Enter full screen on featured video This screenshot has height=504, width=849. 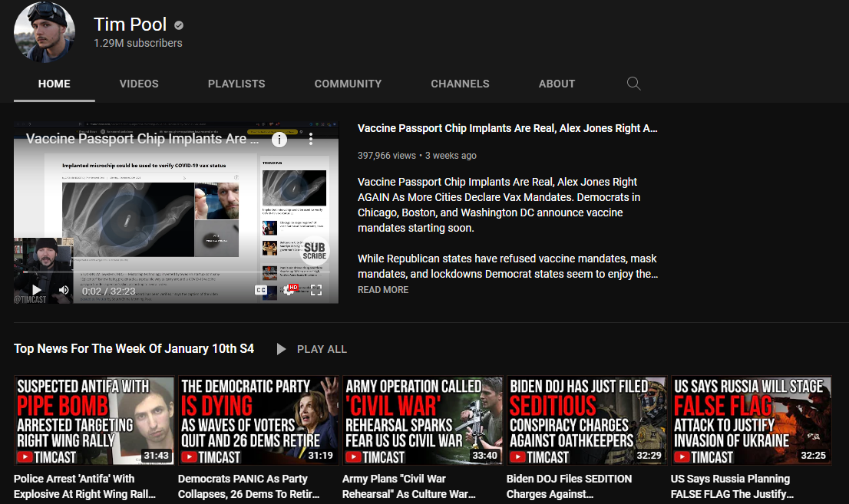pyautogui.click(x=316, y=290)
